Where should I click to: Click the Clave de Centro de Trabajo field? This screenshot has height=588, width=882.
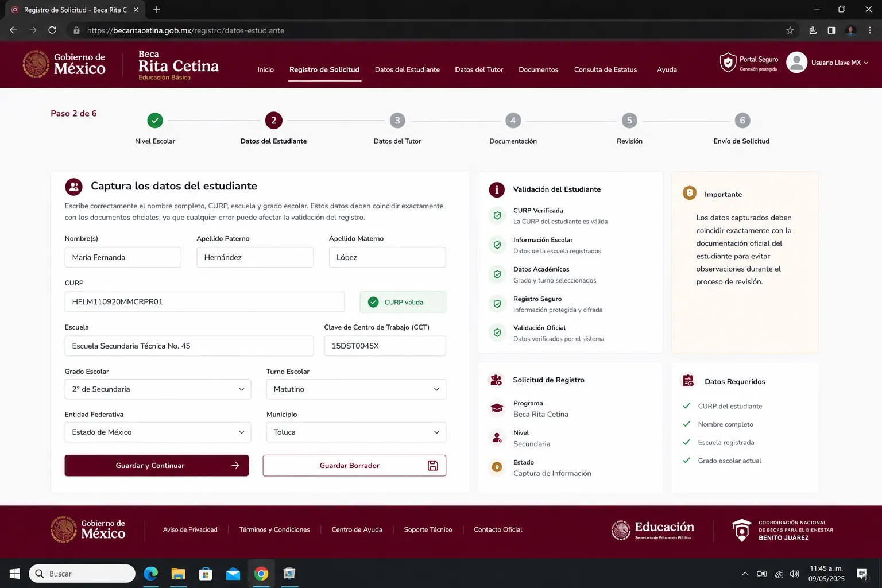pyautogui.click(x=385, y=346)
